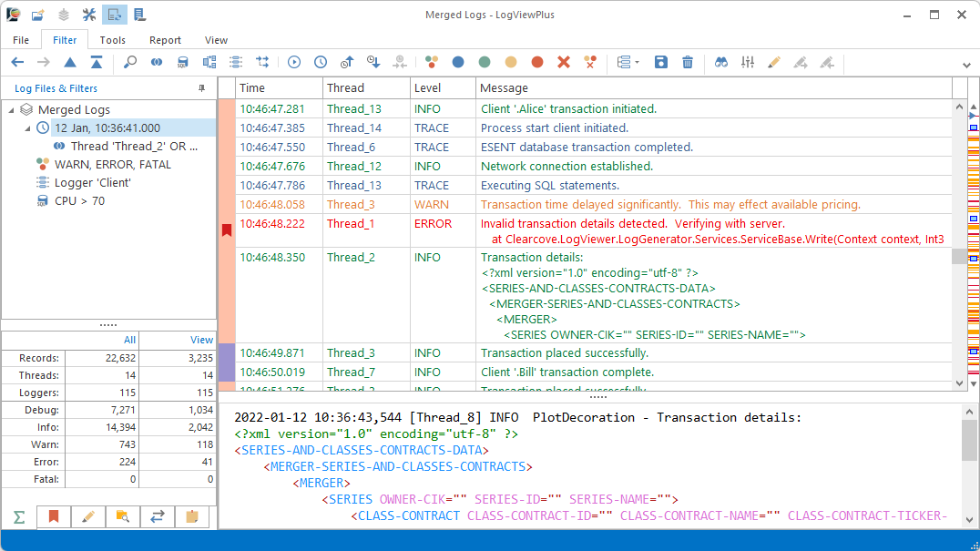Click the wrench and screwdriver settings icon
Screen dimensions: 980x551
(89, 15)
